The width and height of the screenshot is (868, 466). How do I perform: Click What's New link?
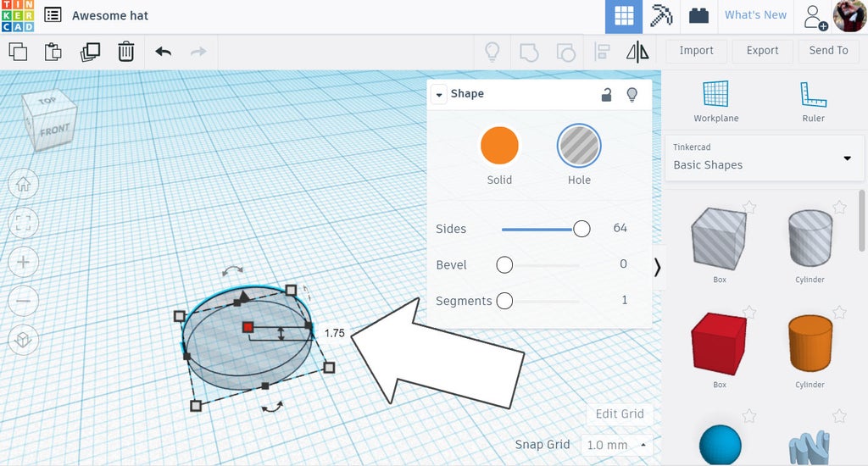pos(755,15)
